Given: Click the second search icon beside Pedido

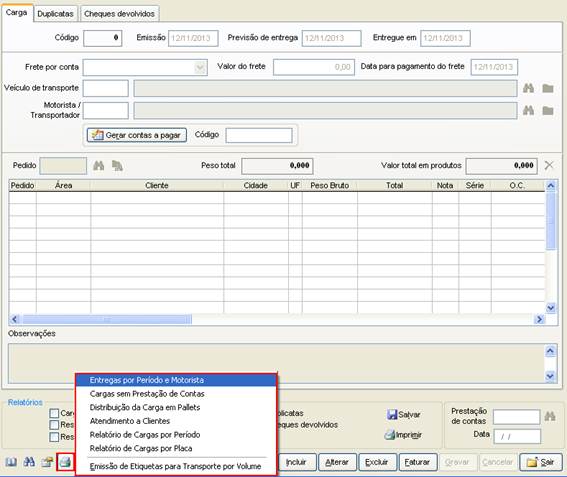Looking at the screenshot, I should (x=117, y=166).
